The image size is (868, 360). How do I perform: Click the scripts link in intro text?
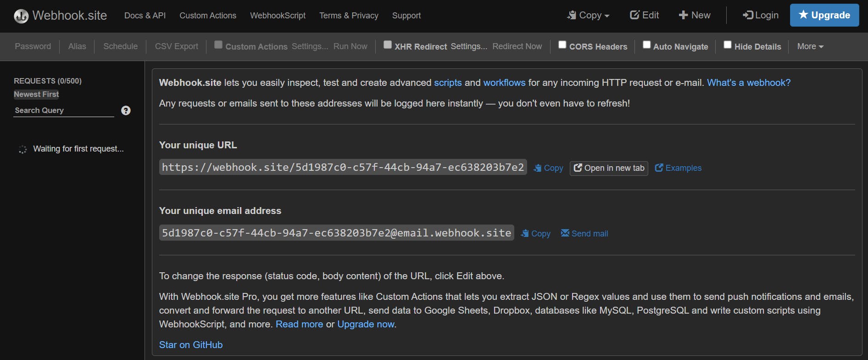coord(448,83)
